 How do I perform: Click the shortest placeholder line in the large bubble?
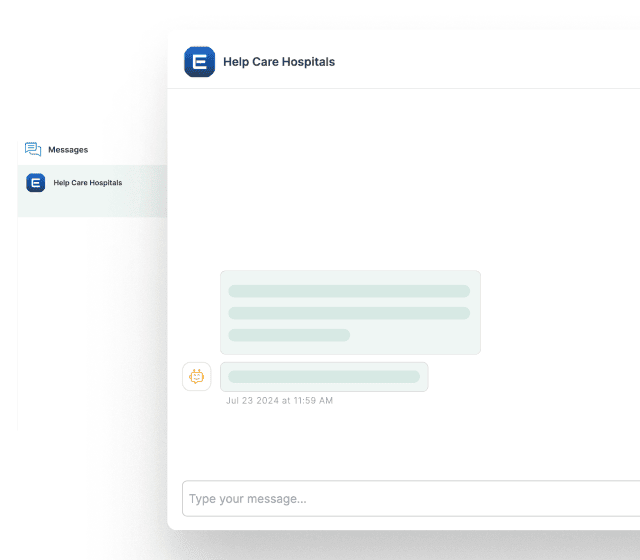pyautogui.click(x=289, y=335)
